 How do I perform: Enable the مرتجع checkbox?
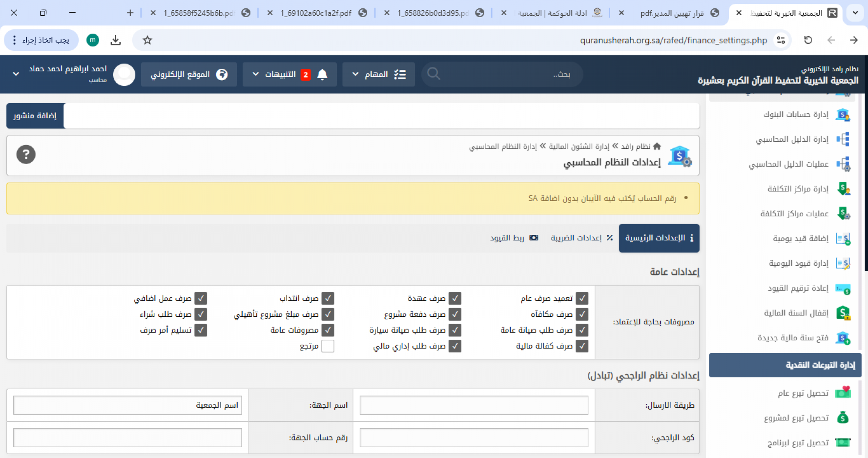pos(328,346)
